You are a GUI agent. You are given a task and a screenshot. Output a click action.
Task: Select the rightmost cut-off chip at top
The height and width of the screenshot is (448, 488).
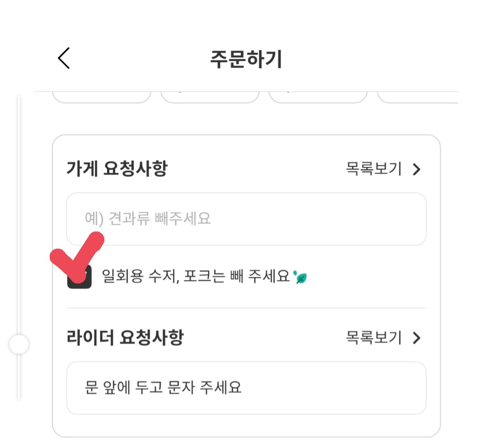[418, 97]
